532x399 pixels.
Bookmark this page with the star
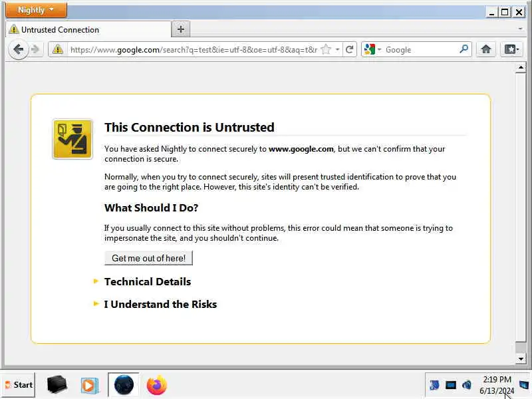coord(326,49)
